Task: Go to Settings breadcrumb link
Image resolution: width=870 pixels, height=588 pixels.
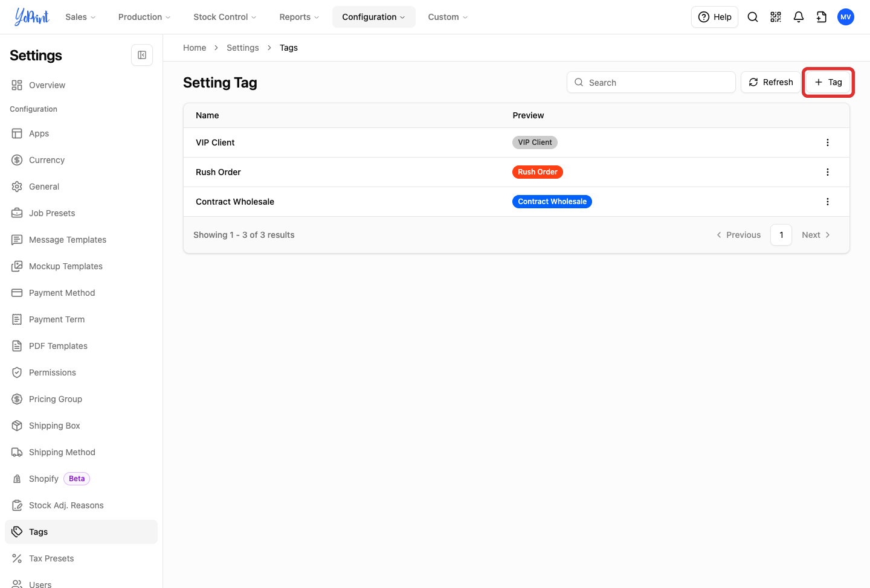Action: coord(243,48)
